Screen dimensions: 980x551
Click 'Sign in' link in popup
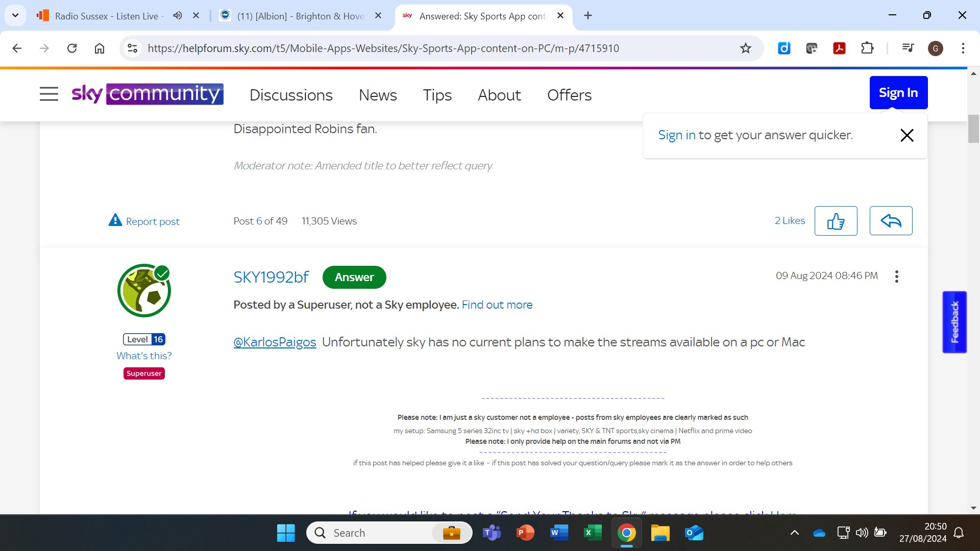pos(677,135)
